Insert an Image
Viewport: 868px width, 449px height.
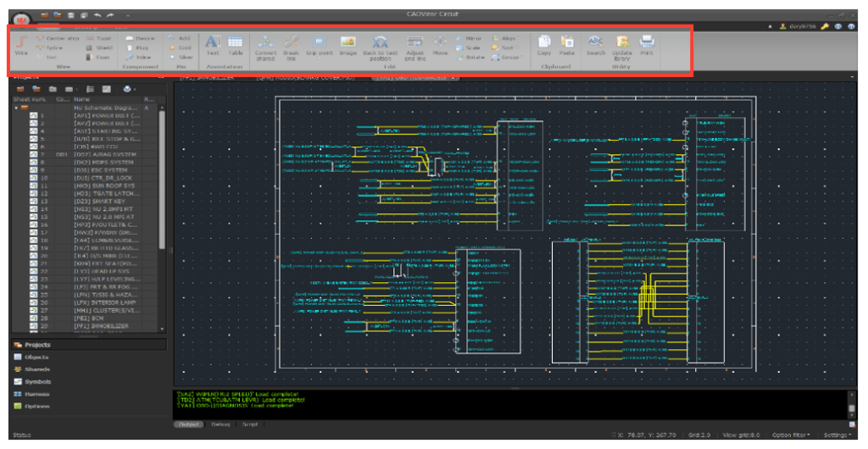[x=348, y=46]
